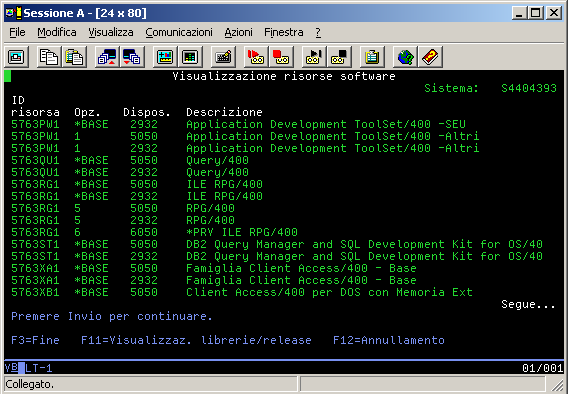Click 'Collegato.' status bar text
The width and height of the screenshot is (568, 394).
tap(30, 384)
